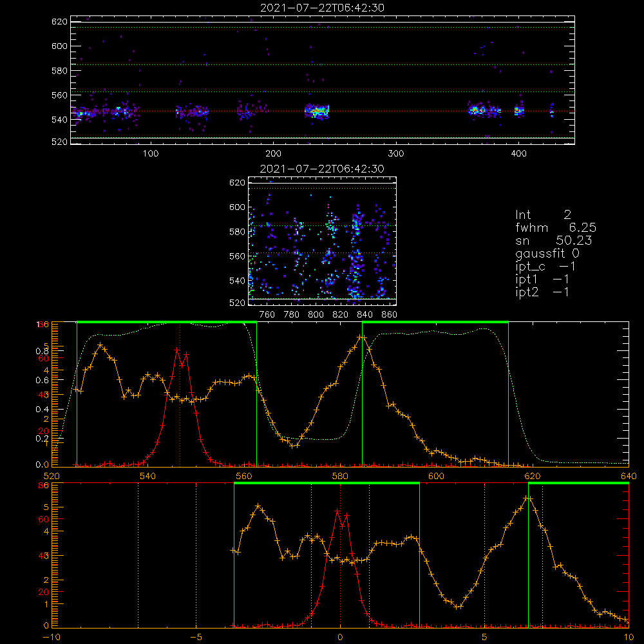The width and height of the screenshot is (644, 644).
Task: Click the middle-image x-axis label '800'
Action: coord(316,315)
